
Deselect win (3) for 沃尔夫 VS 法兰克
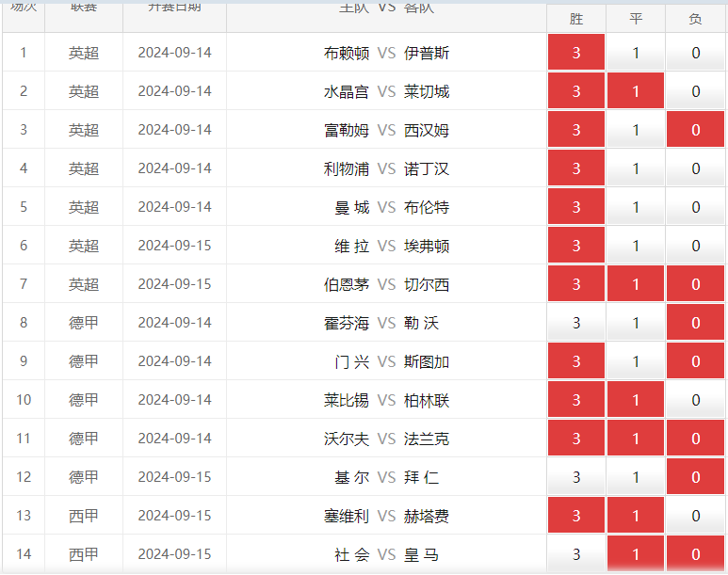point(576,438)
